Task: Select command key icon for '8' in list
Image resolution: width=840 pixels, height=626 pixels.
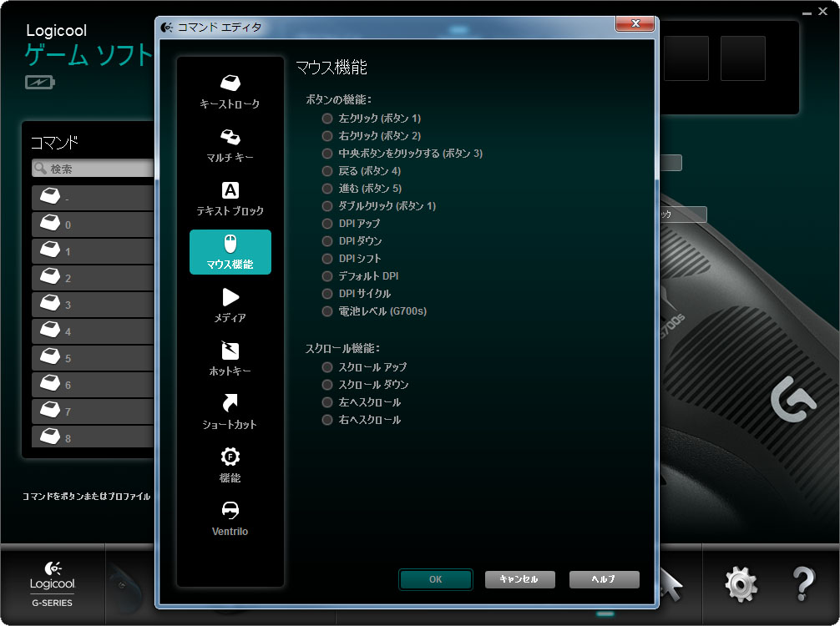Action: [x=50, y=437]
